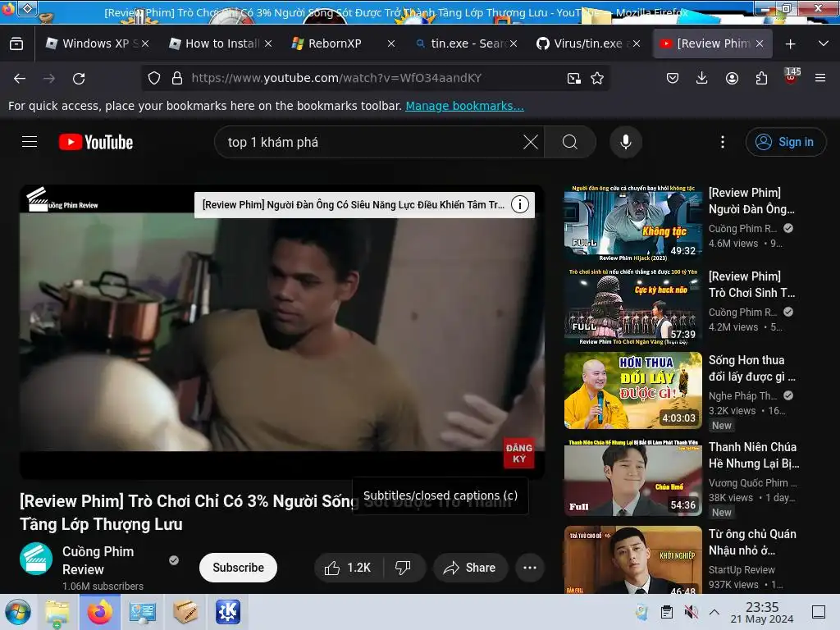
Task: Open Firefox application menu
Action: point(820,78)
